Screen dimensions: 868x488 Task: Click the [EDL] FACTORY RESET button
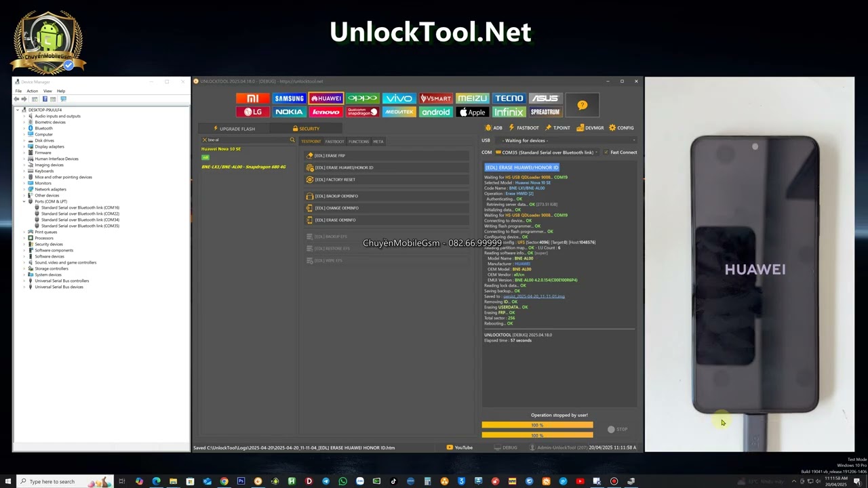point(387,180)
